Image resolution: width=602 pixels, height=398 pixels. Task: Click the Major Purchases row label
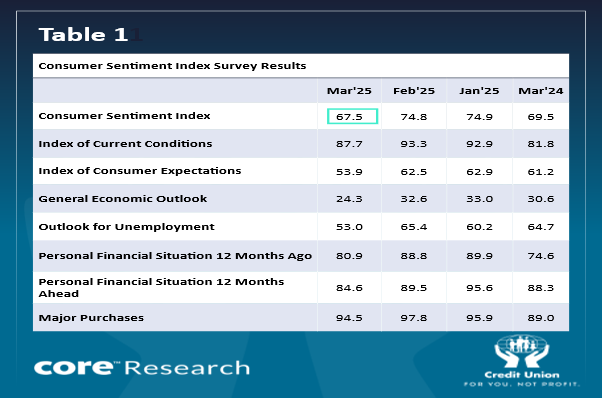point(91,318)
